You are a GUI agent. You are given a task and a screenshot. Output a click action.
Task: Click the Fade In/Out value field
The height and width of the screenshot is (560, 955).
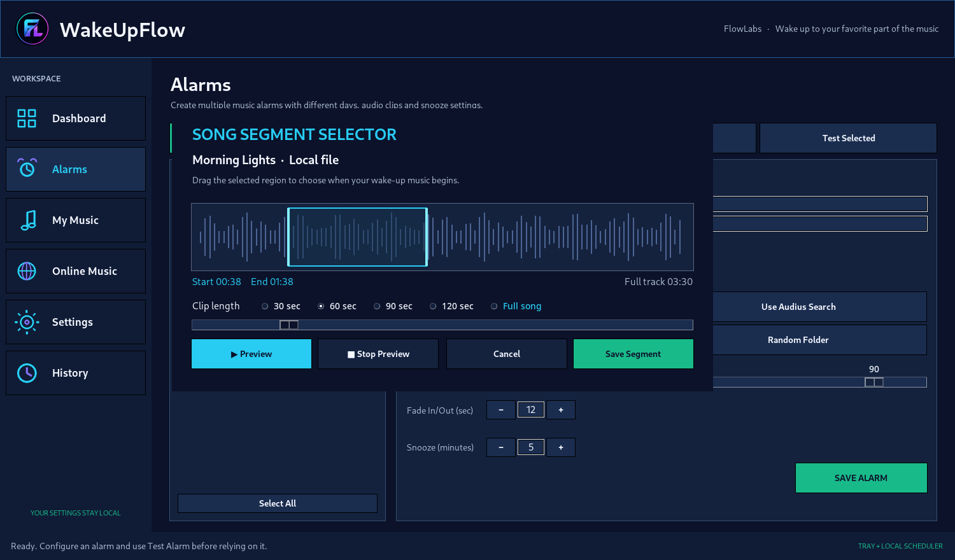coord(531,410)
